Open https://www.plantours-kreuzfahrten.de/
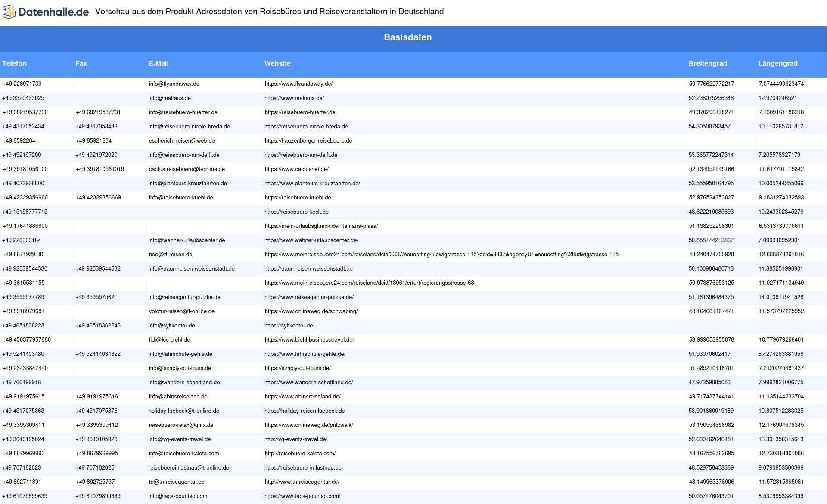 [x=312, y=184]
